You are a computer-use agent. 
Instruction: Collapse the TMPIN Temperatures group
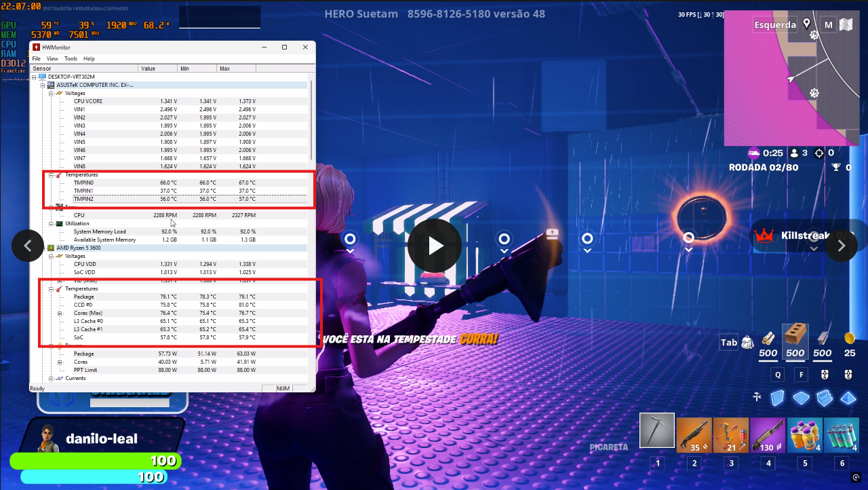[x=51, y=174]
